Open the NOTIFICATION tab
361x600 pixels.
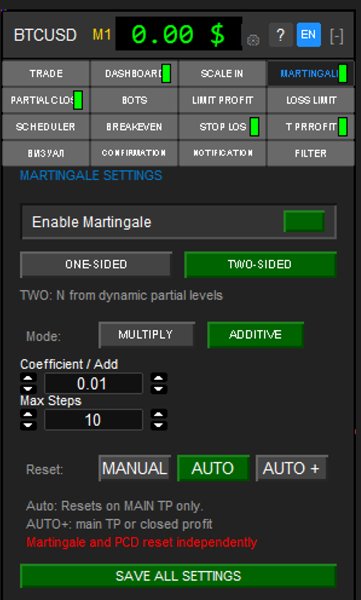(x=222, y=153)
